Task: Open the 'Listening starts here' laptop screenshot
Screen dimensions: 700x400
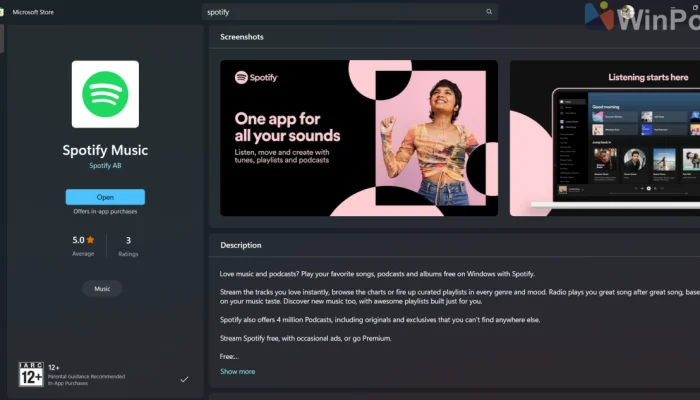Action: click(x=604, y=138)
